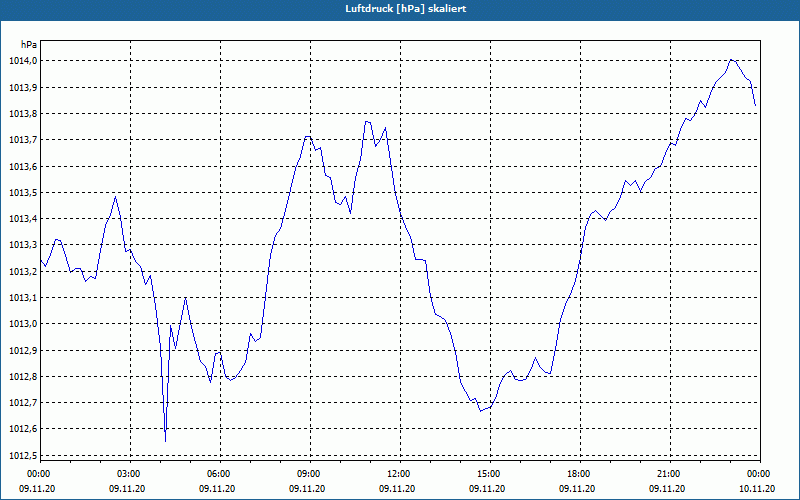Click the 09.11.20 date beneath 12:00
Image resolution: width=800 pixels, height=500 pixels.
tap(397, 489)
